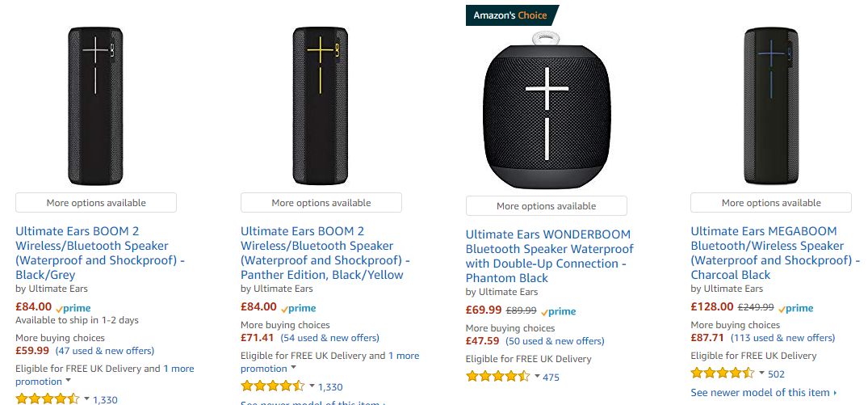Click the star rating beside 502 reviews
This screenshot has height=405, width=868.
click(x=723, y=373)
